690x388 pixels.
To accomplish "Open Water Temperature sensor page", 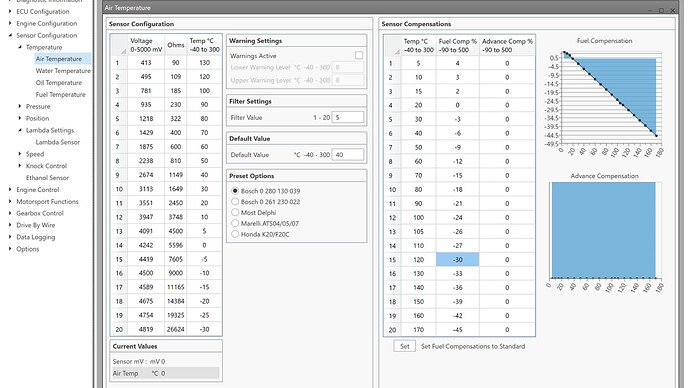I will tap(63, 71).
